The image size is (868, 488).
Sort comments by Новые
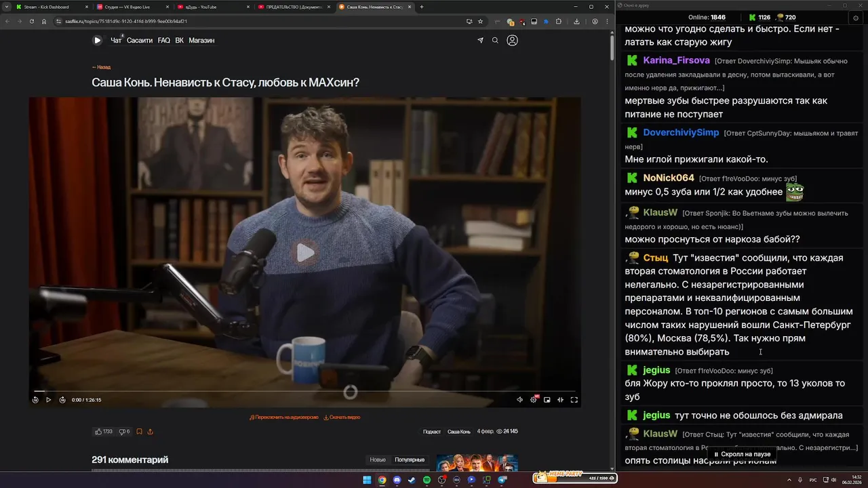[378, 460]
